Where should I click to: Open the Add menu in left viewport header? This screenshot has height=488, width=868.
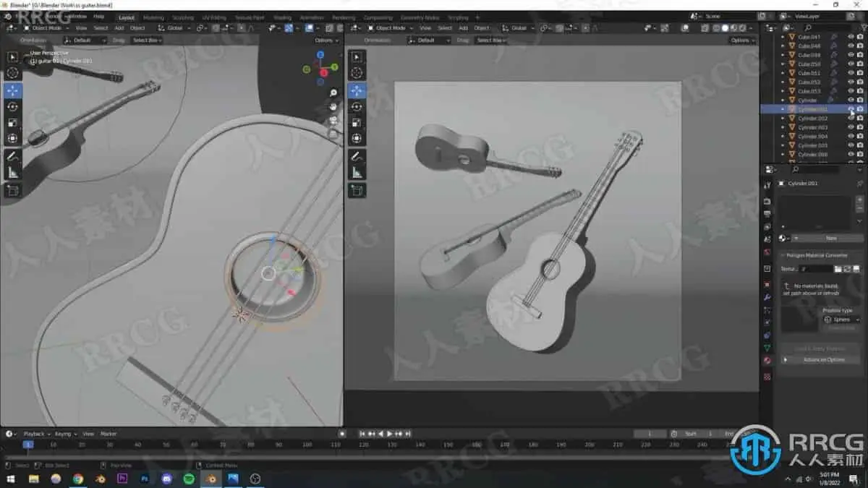point(119,28)
